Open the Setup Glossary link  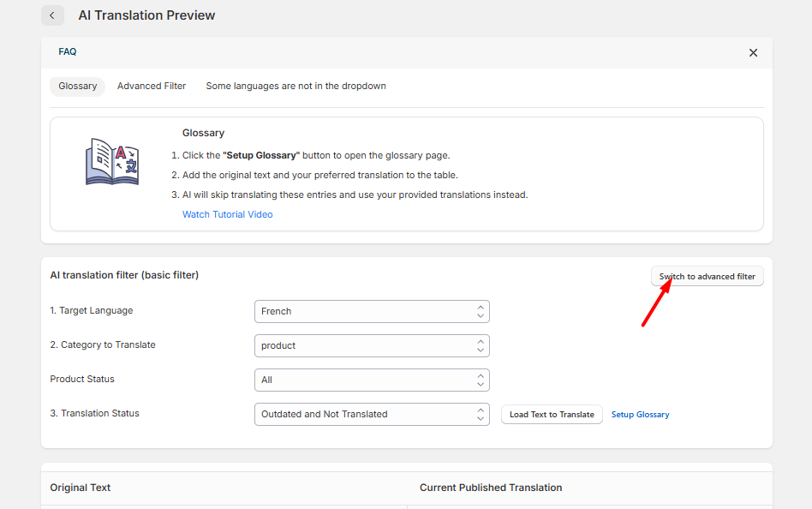coord(640,415)
